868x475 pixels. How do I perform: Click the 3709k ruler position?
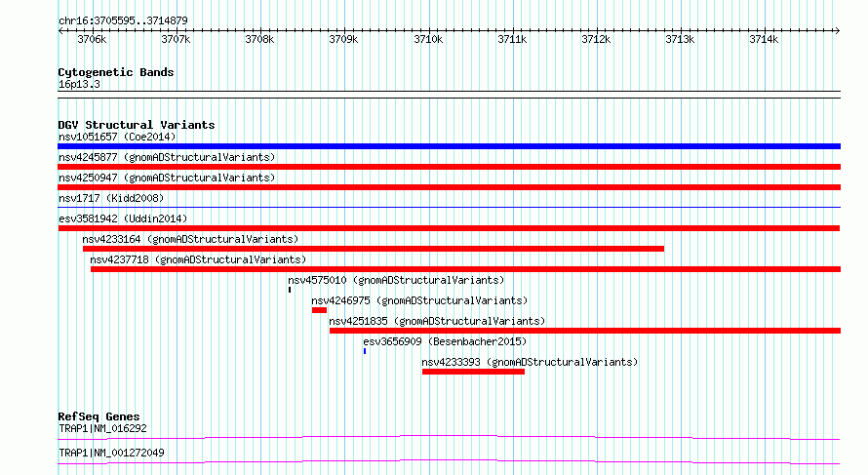click(343, 39)
